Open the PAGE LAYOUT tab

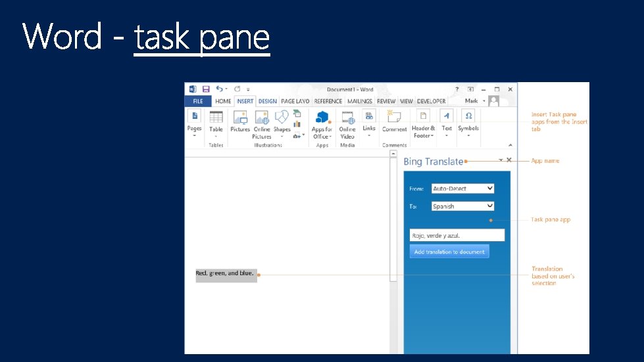click(x=295, y=101)
